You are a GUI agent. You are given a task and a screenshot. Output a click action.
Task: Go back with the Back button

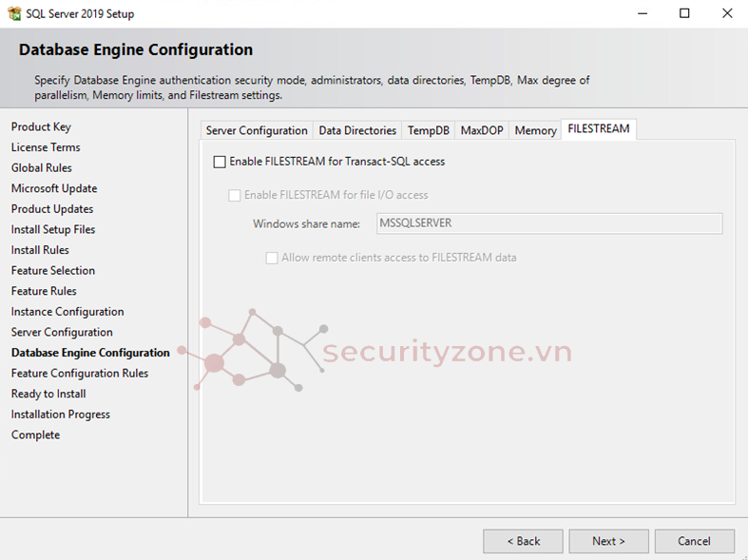[x=523, y=541]
